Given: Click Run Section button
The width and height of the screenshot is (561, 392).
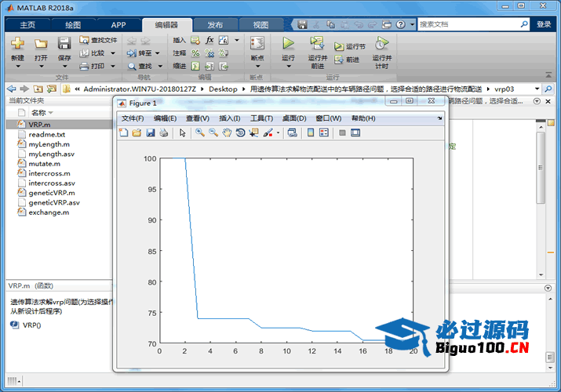Looking at the screenshot, I should [x=350, y=46].
